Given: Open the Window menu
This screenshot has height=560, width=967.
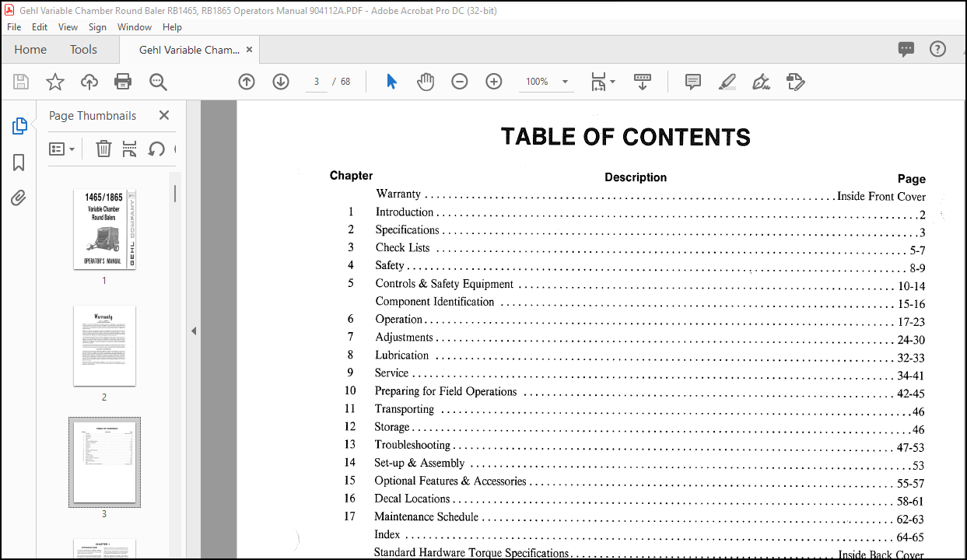Looking at the screenshot, I should pos(135,26).
